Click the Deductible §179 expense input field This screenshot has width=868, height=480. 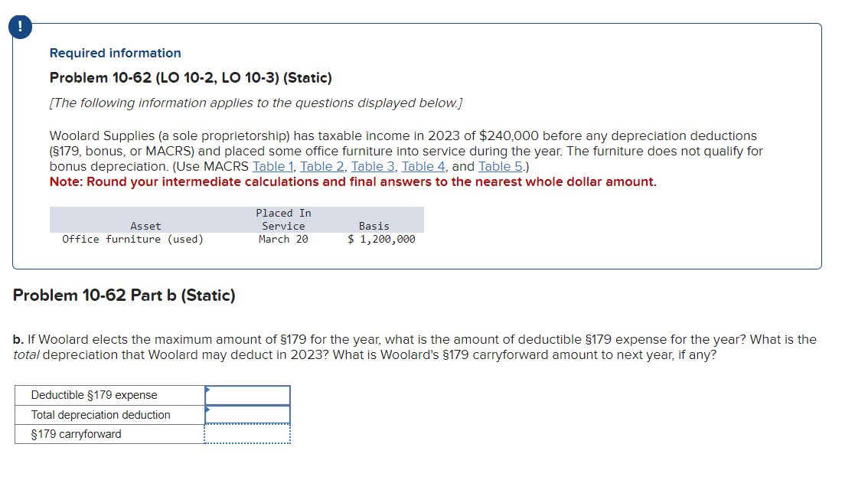click(248, 395)
